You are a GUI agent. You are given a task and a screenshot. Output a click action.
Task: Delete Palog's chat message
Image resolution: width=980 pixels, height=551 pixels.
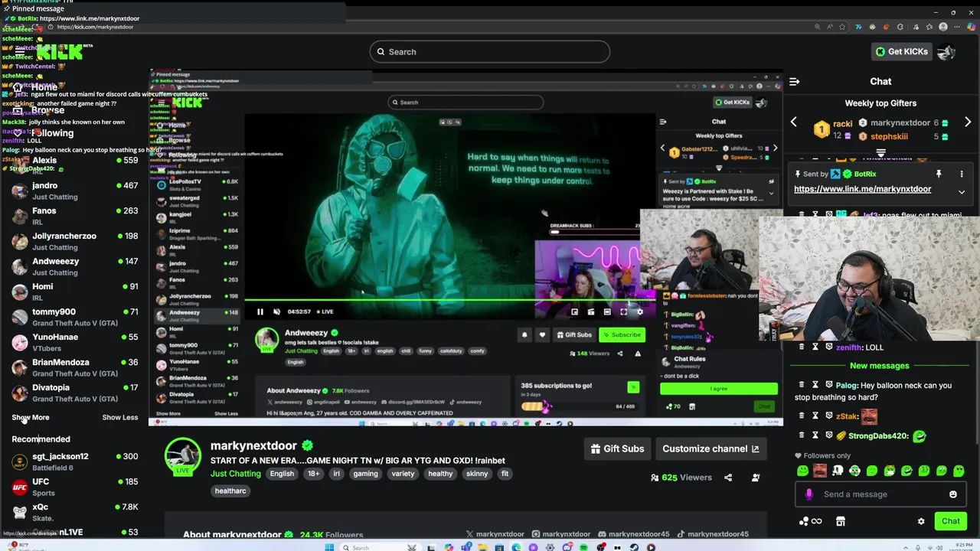pos(802,385)
